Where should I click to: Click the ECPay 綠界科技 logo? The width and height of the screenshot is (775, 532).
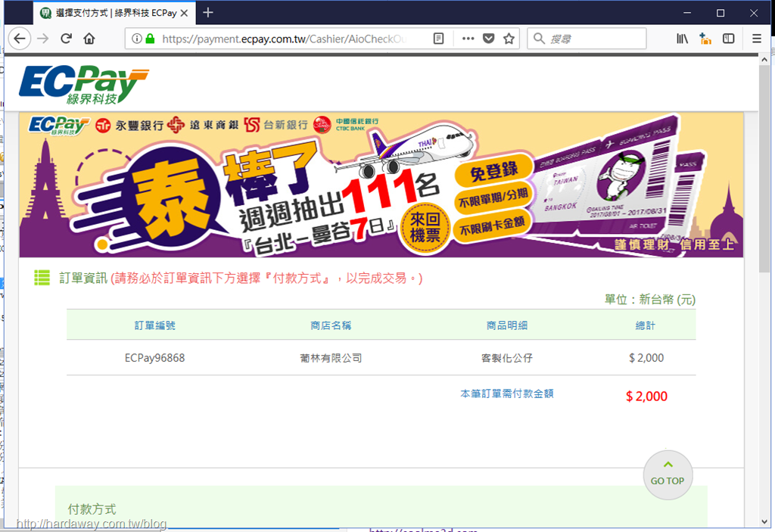tap(83, 85)
